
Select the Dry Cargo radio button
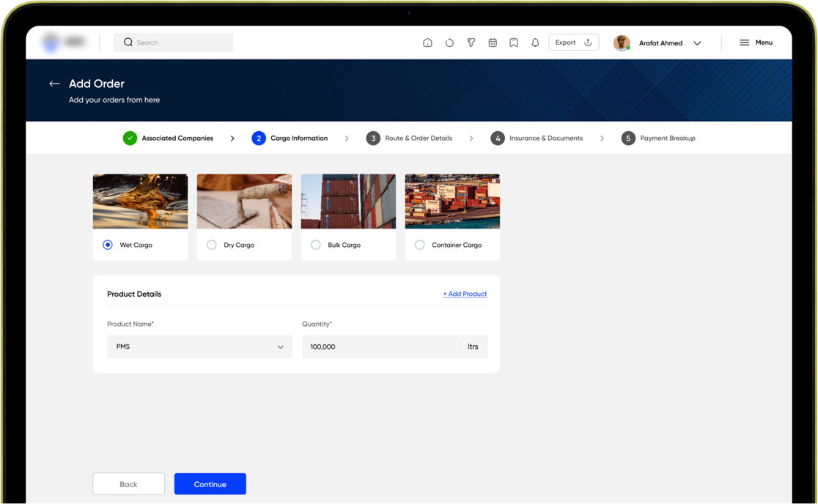click(x=211, y=245)
